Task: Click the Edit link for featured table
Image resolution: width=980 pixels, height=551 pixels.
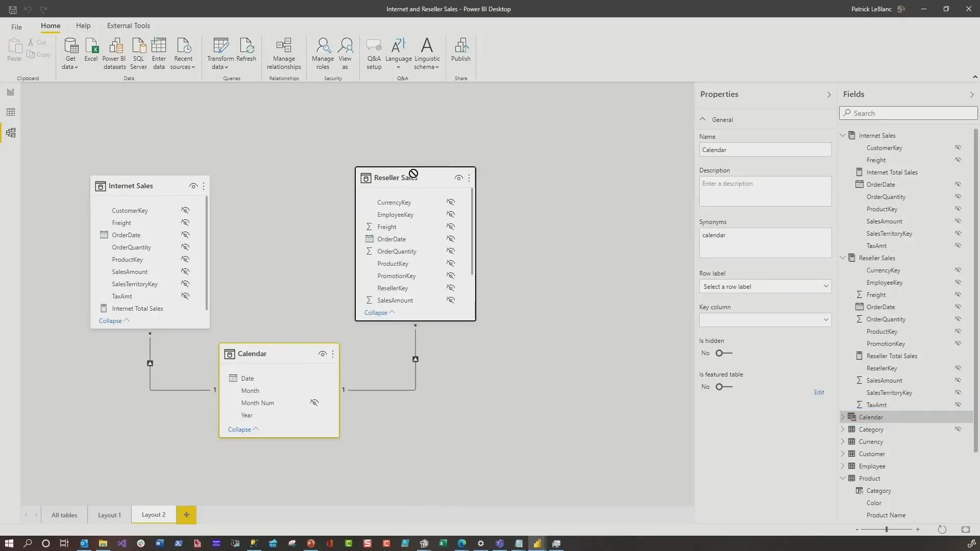Action: pyautogui.click(x=819, y=392)
